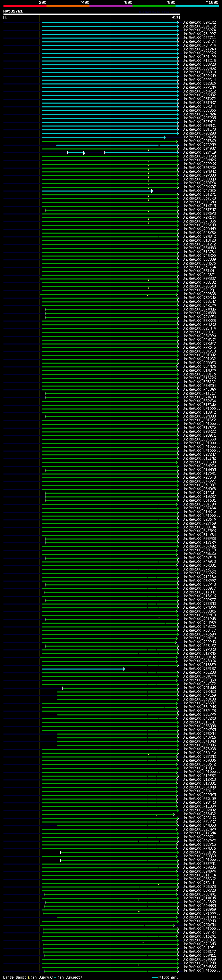Select the UniRef100_B9ILP9 label
The image size is (222, 980).
tap(199, 57)
